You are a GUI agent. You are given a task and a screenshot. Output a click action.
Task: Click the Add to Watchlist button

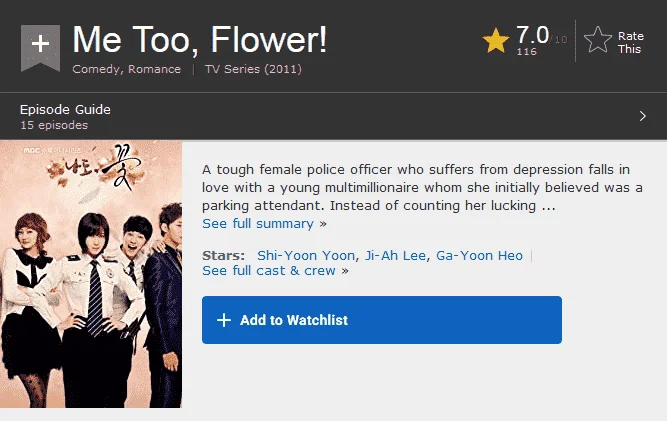pos(382,320)
